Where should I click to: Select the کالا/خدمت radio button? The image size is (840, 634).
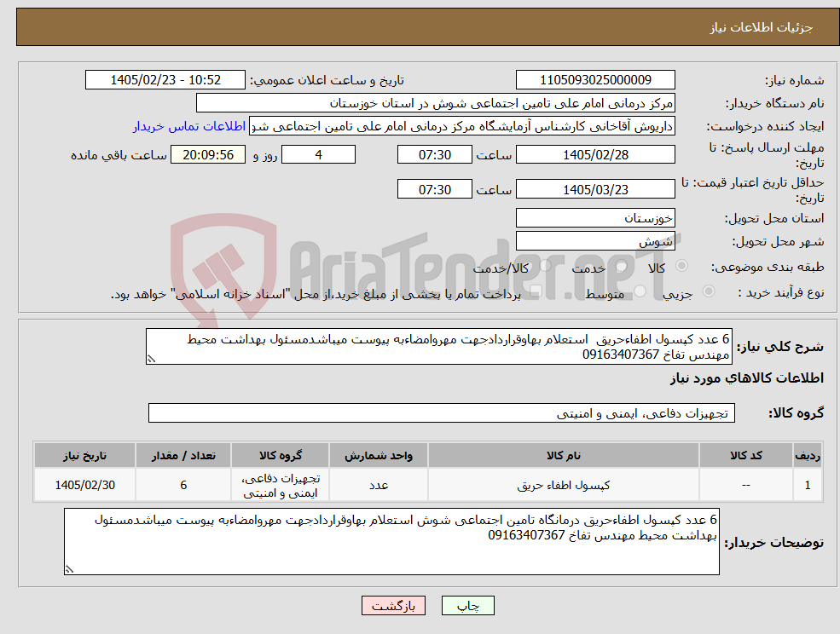tap(545, 266)
